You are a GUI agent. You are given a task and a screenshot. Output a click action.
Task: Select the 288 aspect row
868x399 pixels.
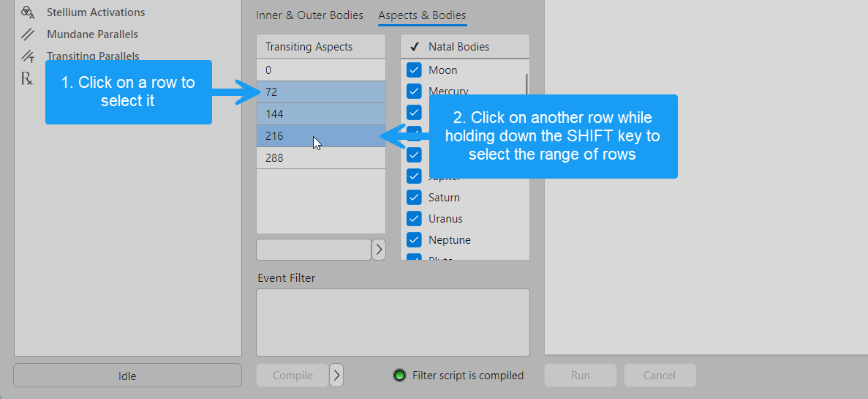coord(321,158)
